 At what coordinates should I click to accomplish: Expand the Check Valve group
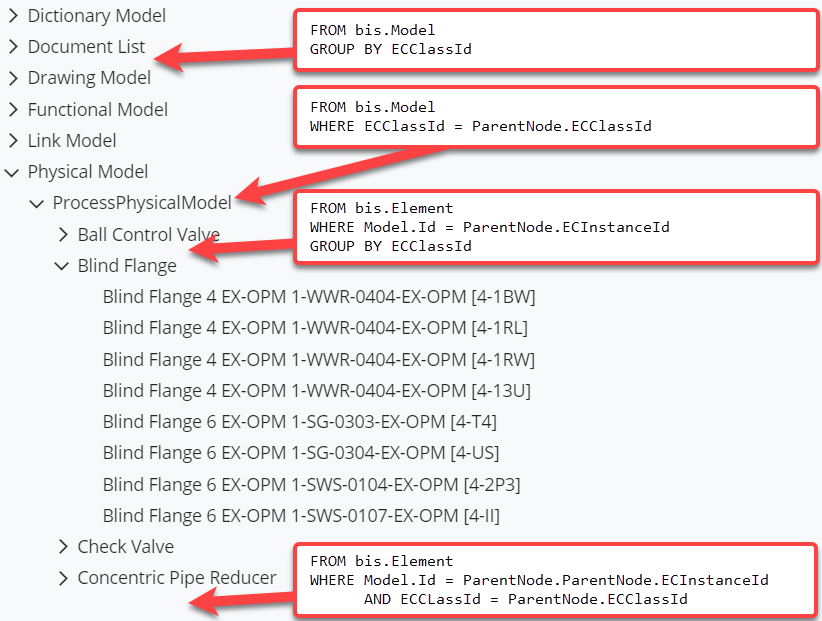click(x=63, y=547)
